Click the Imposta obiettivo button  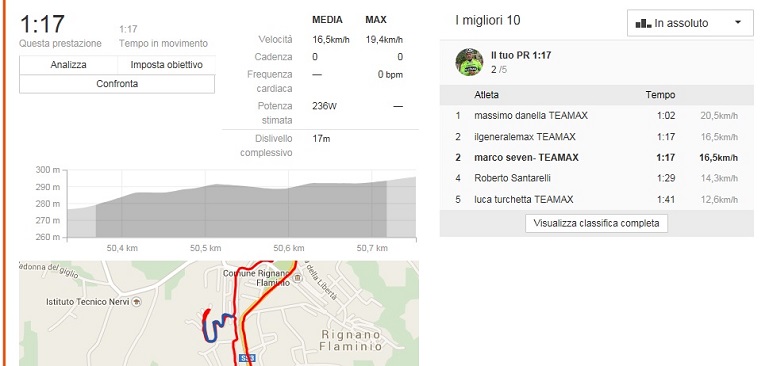tap(166, 65)
